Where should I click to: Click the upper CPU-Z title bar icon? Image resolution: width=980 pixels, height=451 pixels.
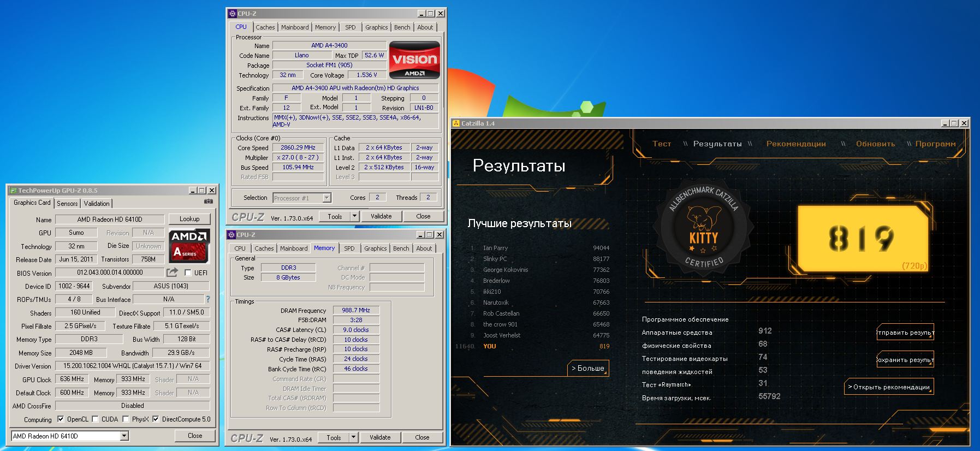tap(233, 14)
